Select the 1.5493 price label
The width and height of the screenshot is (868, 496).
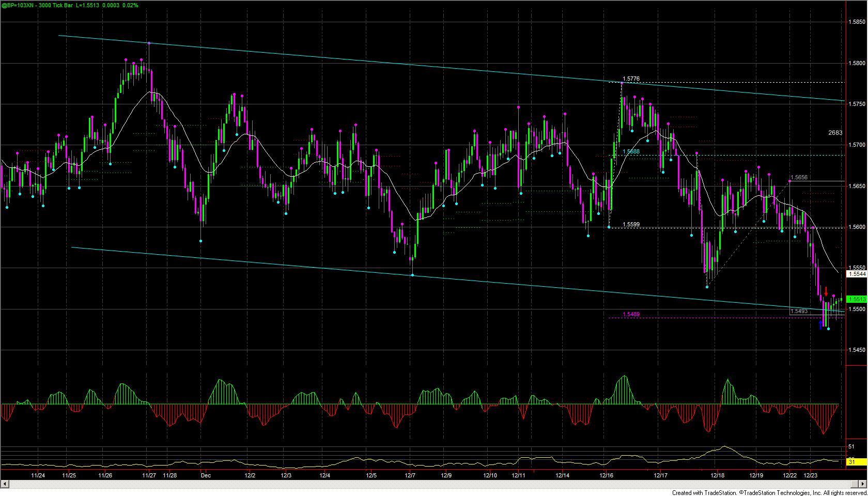[x=799, y=311]
